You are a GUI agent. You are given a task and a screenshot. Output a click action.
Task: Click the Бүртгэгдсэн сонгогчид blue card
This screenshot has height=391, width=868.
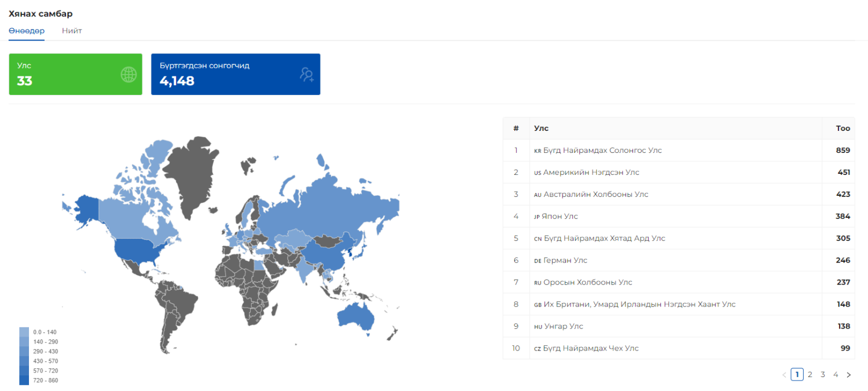235,74
